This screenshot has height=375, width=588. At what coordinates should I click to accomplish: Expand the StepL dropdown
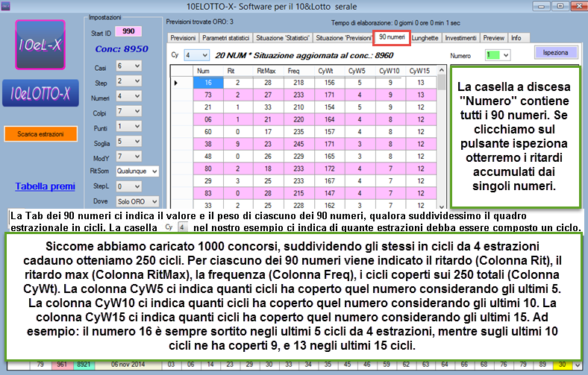point(128,186)
